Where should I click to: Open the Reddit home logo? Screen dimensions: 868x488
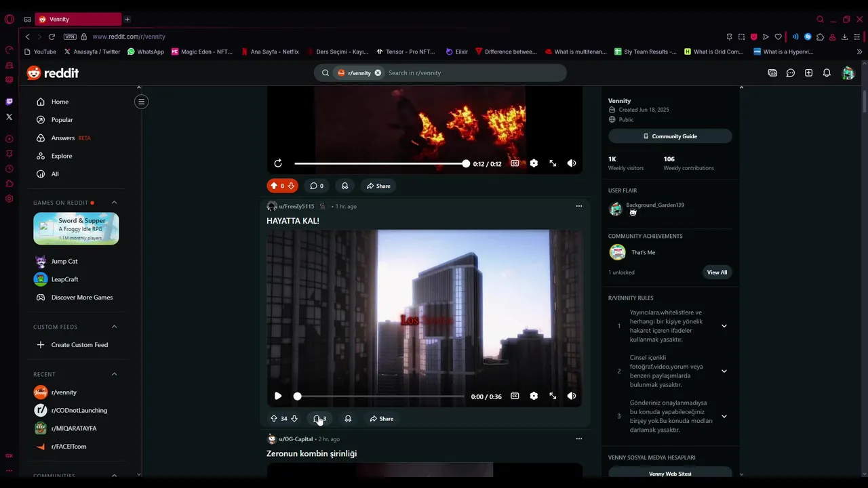pos(53,73)
